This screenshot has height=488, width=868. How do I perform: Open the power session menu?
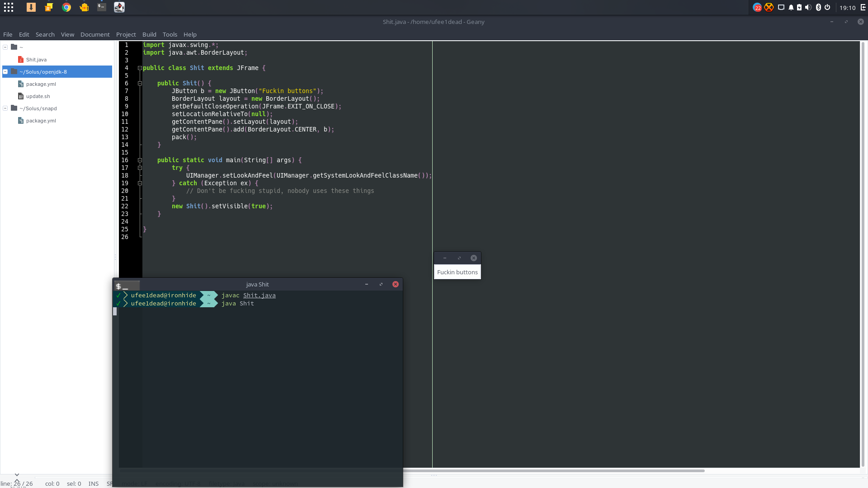[827, 7]
